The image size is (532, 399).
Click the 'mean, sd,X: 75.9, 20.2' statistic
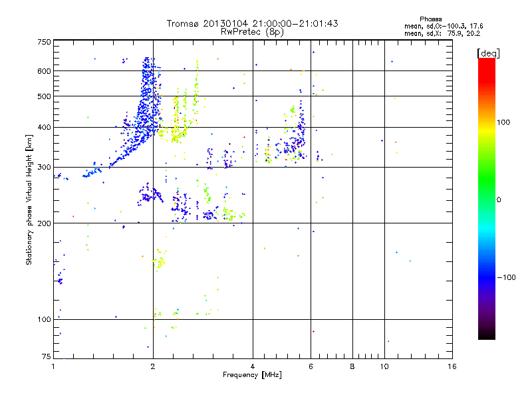tap(442, 33)
